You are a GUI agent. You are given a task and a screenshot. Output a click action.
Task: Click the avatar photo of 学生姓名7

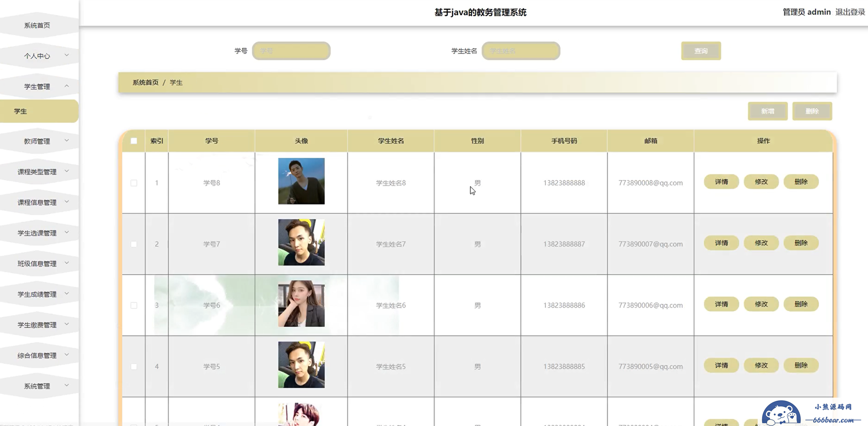[x=301, y=242]
